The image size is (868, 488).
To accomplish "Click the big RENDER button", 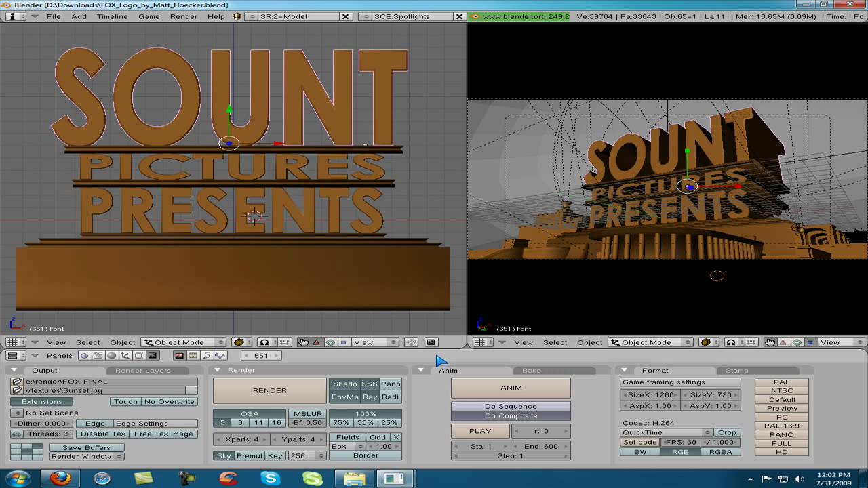I will 270,390.
